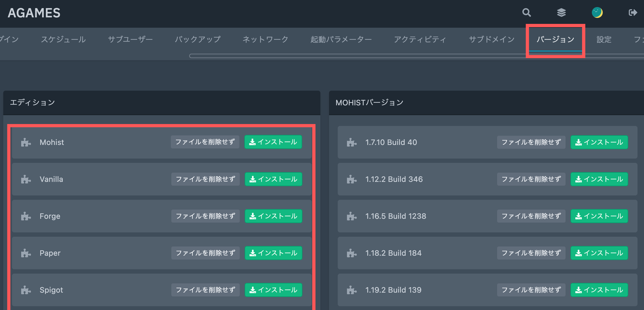Toggle ファイルを削除せず for Forge edition

tap(205, 216)
